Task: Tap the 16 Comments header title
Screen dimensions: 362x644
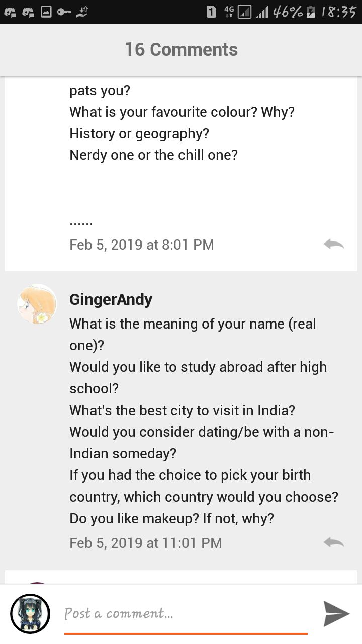Action: [x=182, y=49]
